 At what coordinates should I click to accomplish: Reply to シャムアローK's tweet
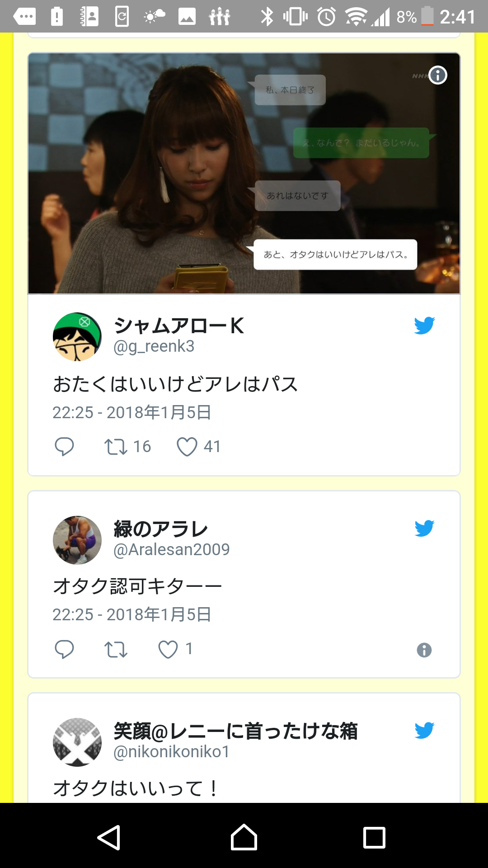point(64,447)
